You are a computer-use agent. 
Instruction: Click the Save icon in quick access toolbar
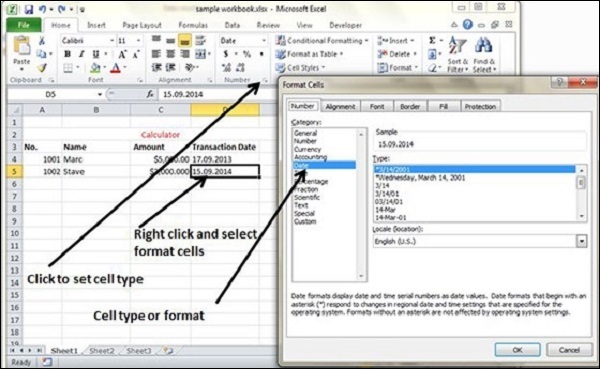(29, 9)
